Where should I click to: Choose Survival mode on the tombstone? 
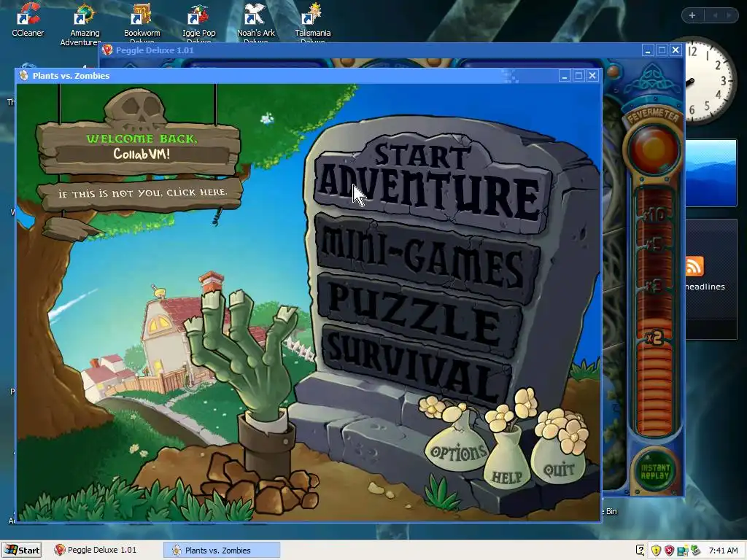(x=415, y=365)
